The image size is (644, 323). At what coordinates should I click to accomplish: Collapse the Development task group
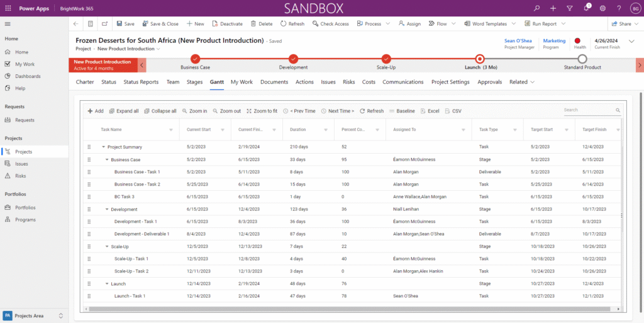107,209
